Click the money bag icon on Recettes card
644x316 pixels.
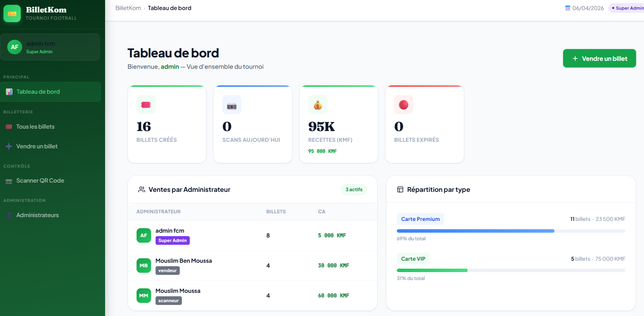[318, 105]
